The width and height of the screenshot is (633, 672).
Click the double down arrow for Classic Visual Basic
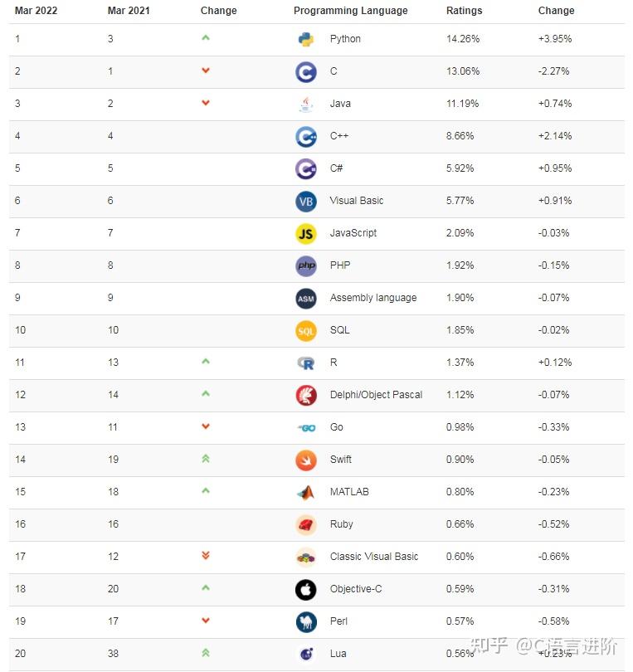pos(206,556)
